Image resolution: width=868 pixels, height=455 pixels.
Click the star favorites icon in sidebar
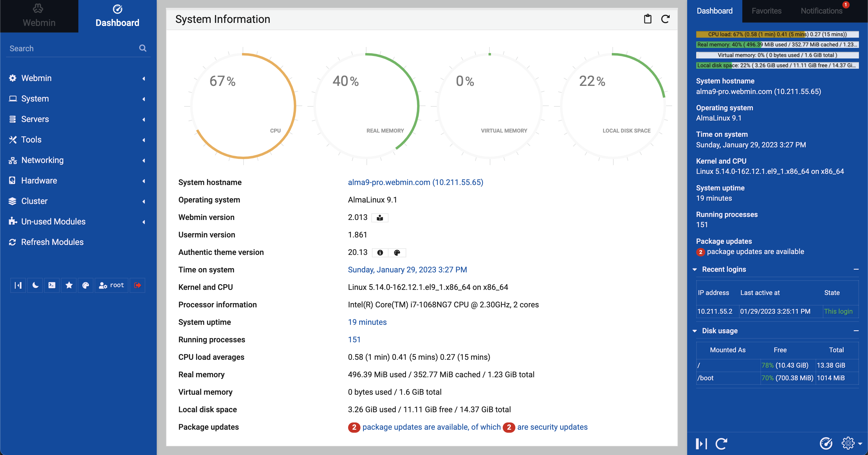click(68, 285)
